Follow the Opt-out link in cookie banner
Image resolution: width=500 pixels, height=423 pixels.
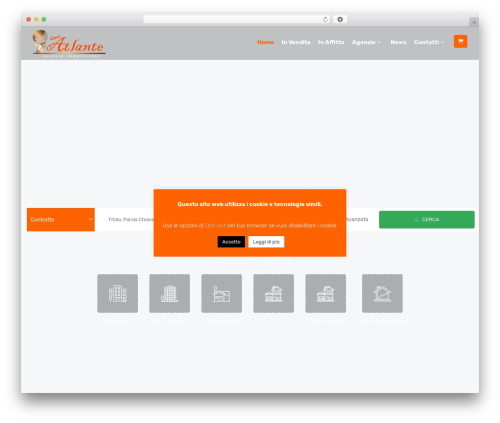(215, 226)
